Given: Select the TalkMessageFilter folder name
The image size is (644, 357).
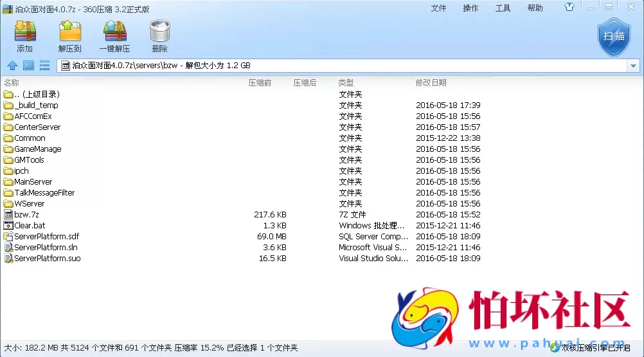Looking at the screenshot, I should [44, 193].
